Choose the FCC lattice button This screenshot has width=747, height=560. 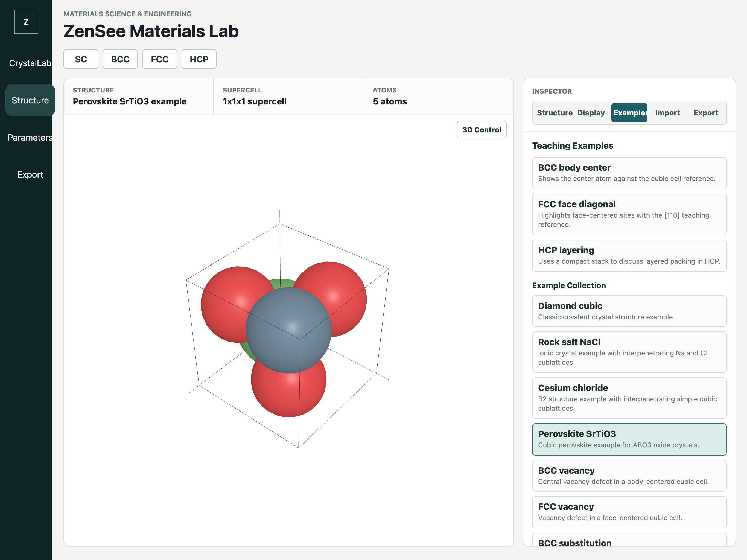tap(160, 59)
